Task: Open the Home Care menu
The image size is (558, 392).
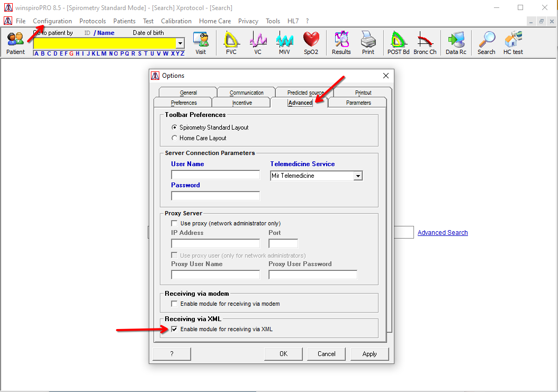Action: pyautogui.click(x=215, y=21)
